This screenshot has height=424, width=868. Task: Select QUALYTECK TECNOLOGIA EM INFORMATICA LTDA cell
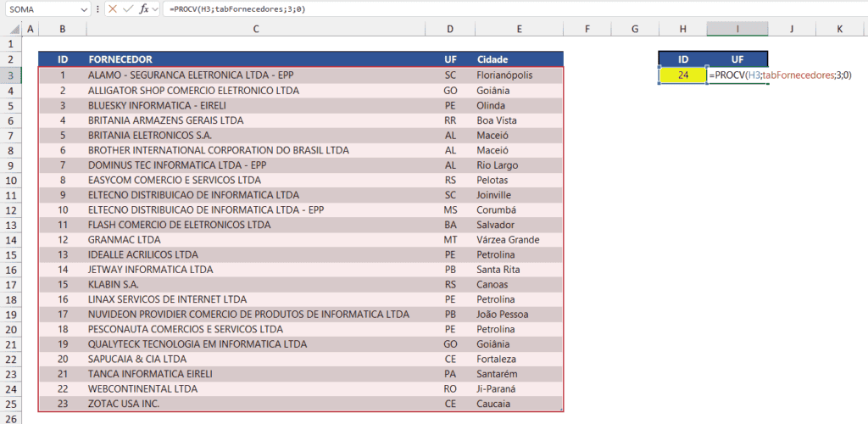[x=256, y=344]
